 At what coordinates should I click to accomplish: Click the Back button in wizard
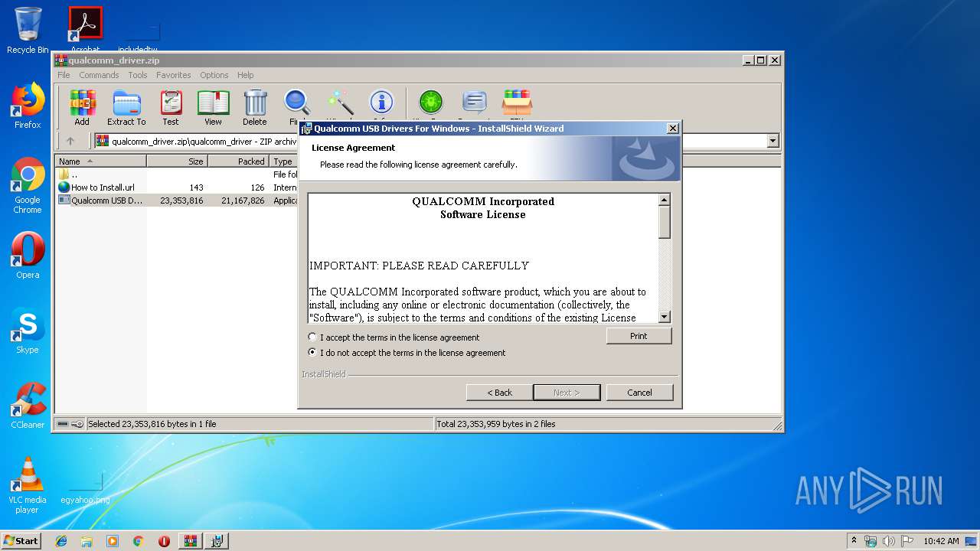(499, 393)
